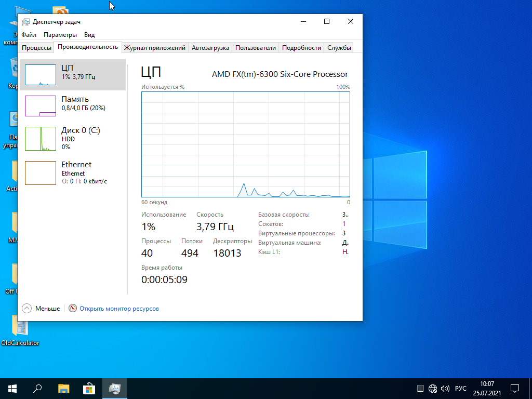532x399 pixels.
Task: Switch to the Подробности tab
Action: [x=301, y=48]
